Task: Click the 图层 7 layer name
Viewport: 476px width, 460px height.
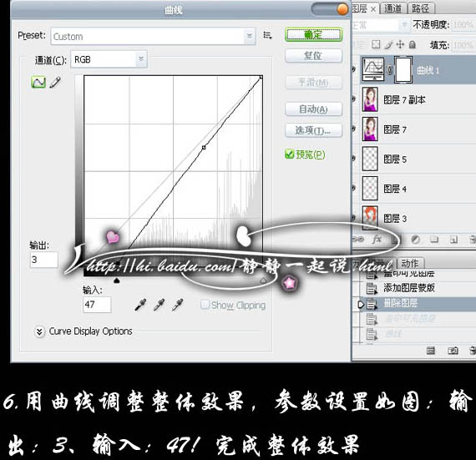Action: pos(395,129)
